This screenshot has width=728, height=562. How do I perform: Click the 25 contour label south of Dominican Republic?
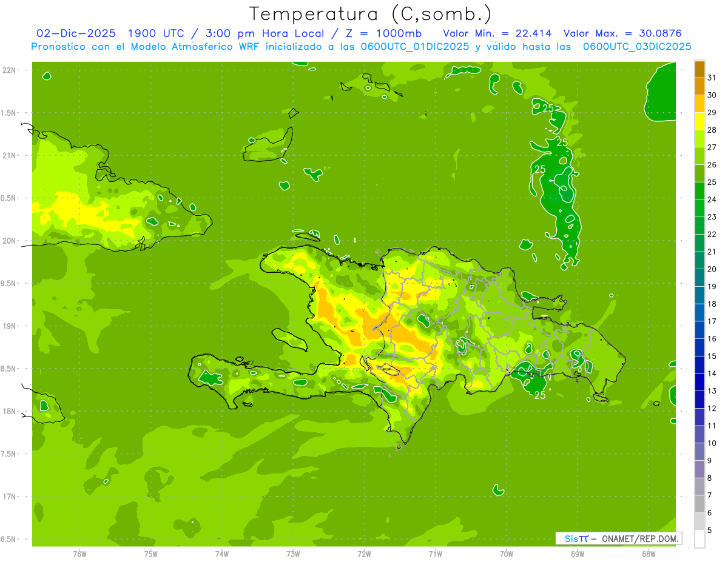click(540, 395)
